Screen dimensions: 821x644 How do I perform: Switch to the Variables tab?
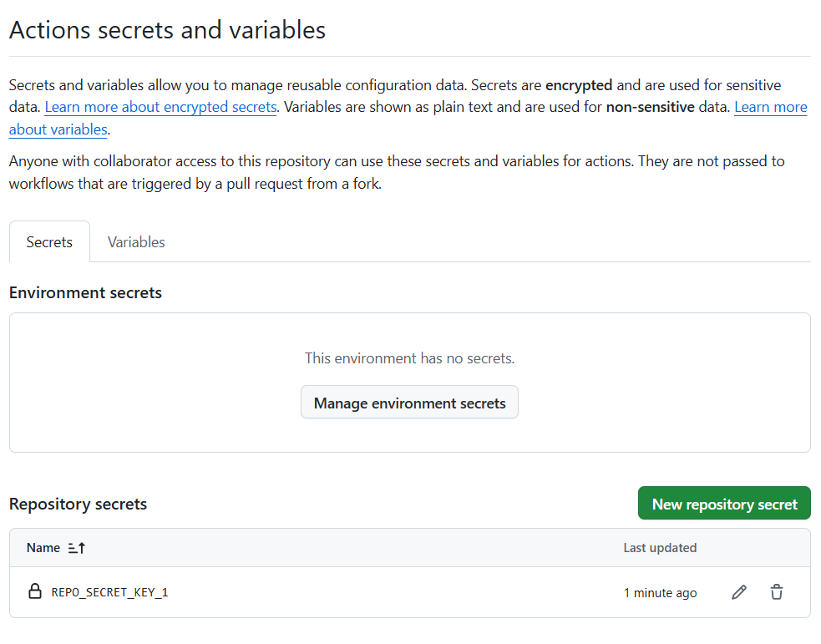[x=136, y=242]
